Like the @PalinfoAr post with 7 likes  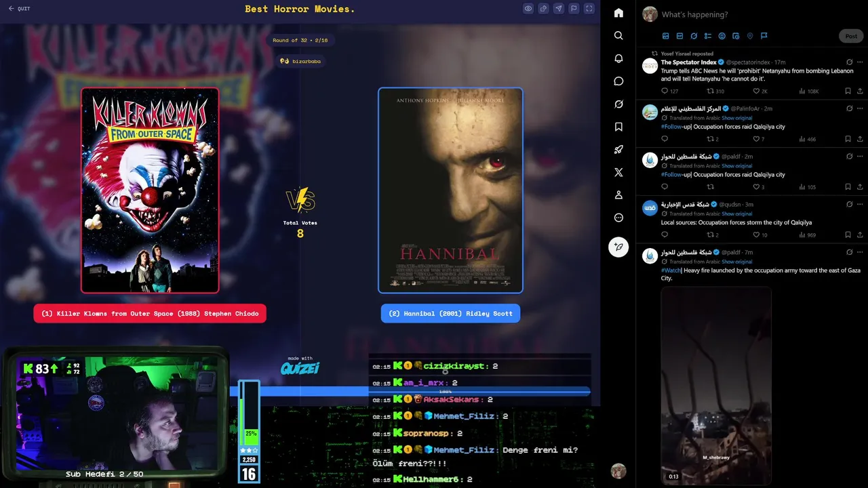[x=759, y=139]
